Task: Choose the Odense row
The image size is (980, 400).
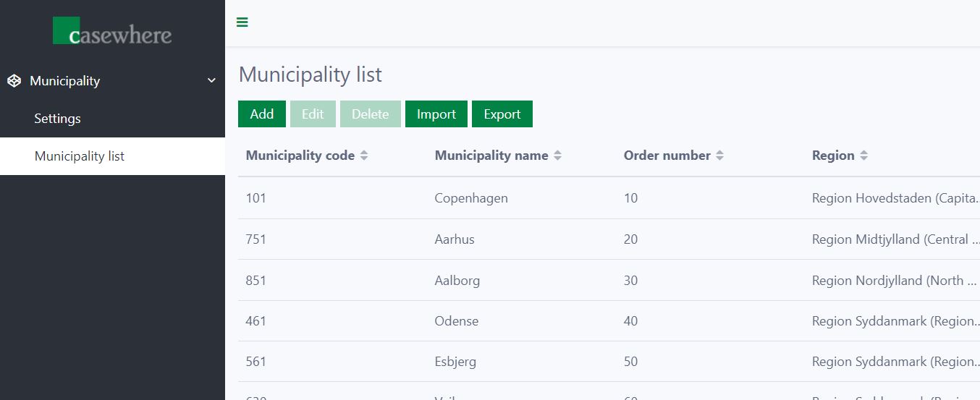Action: (456, 321)
